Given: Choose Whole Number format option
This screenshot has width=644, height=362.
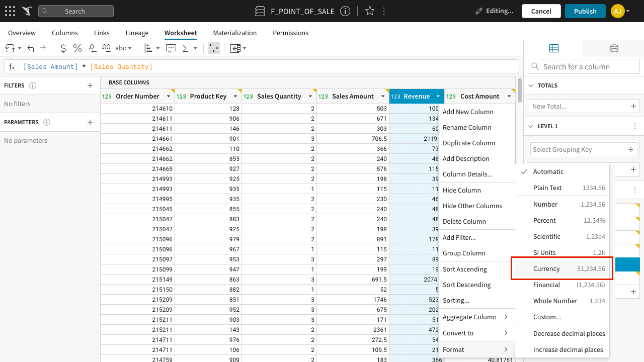Looking at the screenshot, I should pyautogui.click(x=562, y=301).
